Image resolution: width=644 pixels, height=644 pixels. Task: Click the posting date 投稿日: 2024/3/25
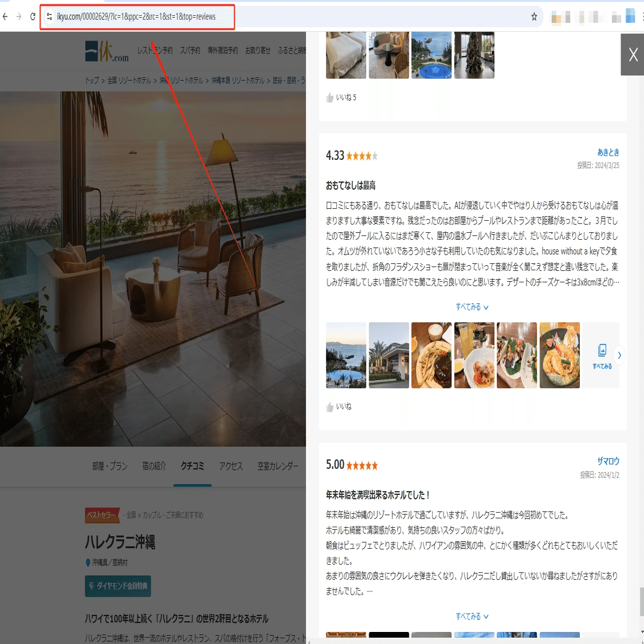598,166
